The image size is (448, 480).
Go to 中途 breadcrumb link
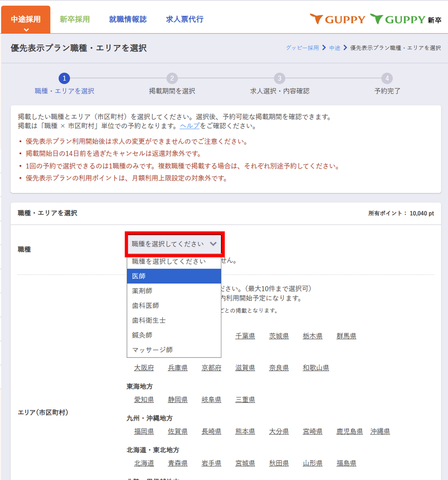click(x=335, y=48)
